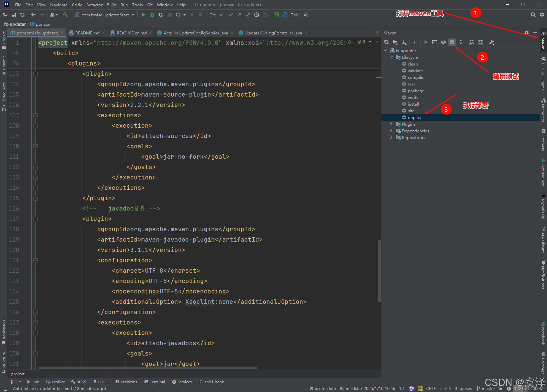Open Maven panel gear options
The width and height of the screenshot is (547, 392).
coord(527,33)
